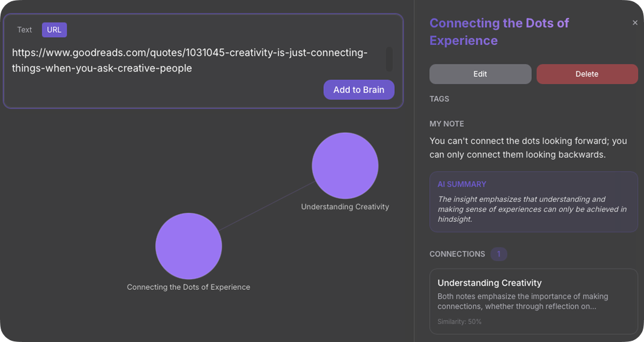Select the Understanding Creativity graph node circle
Screen dimensions: 644x342
click(345, 166)
